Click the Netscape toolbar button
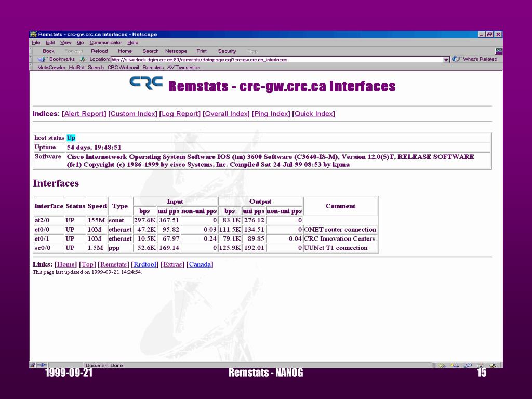532x399 pixels. tap(176, 51)
